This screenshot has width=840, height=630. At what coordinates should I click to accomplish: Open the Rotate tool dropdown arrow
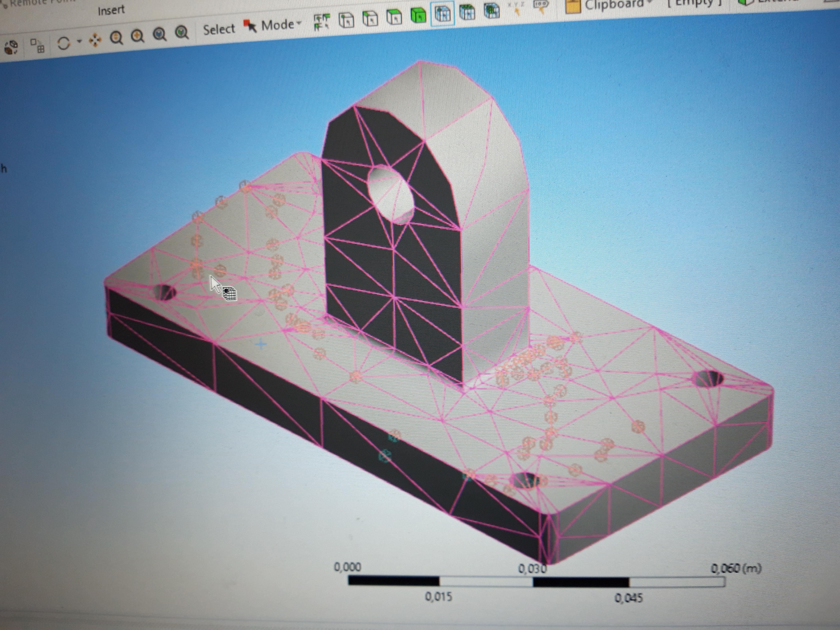coord(79,41)
